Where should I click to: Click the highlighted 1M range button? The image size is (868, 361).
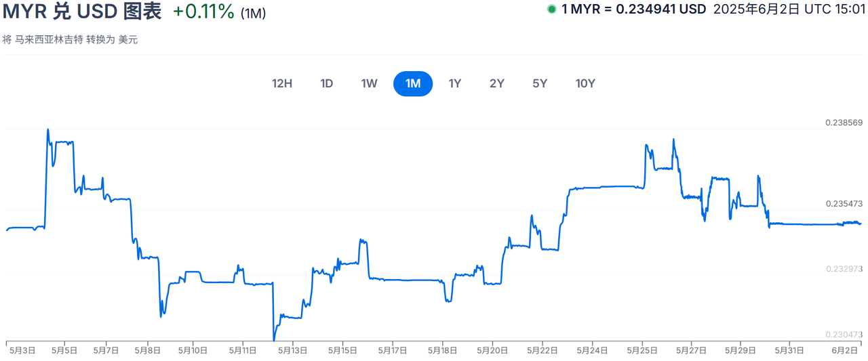(x=413, y=84)
